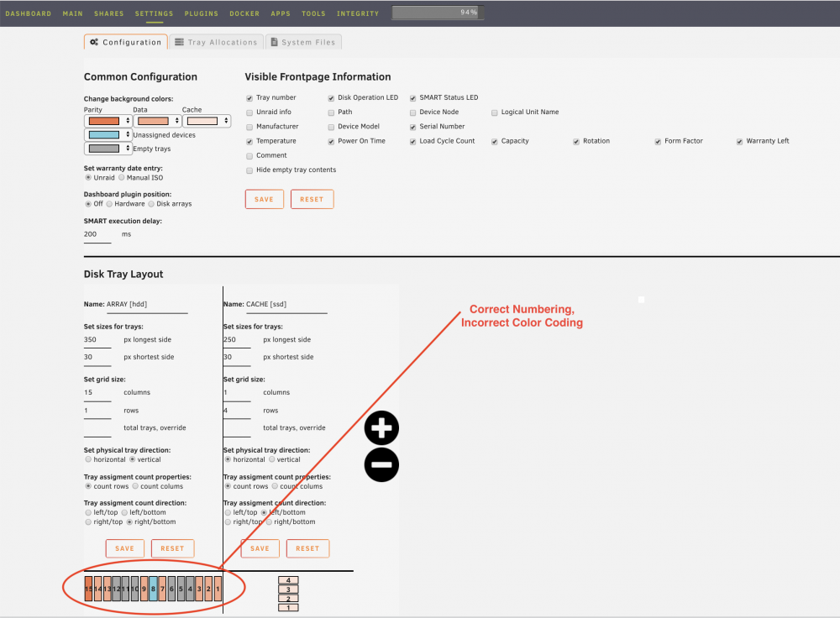
Task: Open the Docker menu item
Action: [x=244, y=13]
